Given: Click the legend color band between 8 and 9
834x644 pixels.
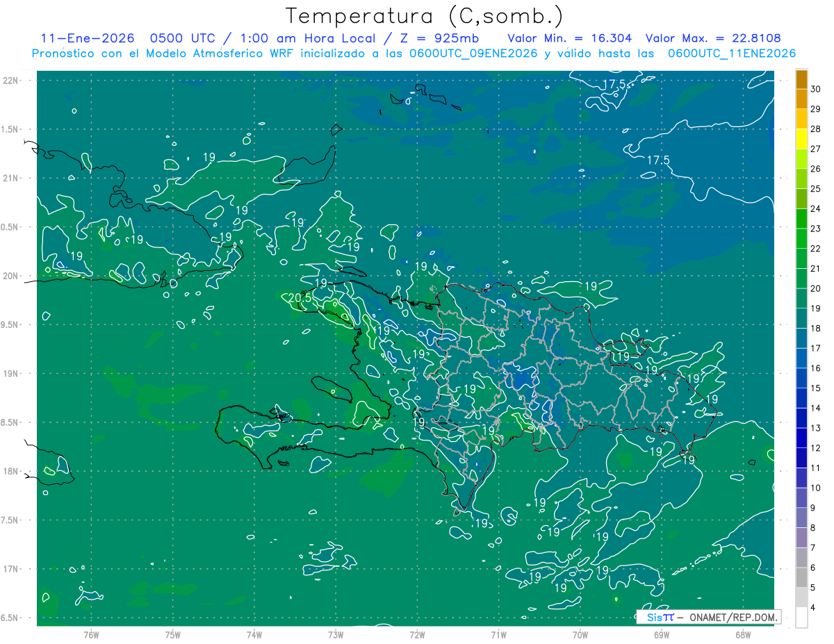Looking at the screenshot, I should click(801, 518).
